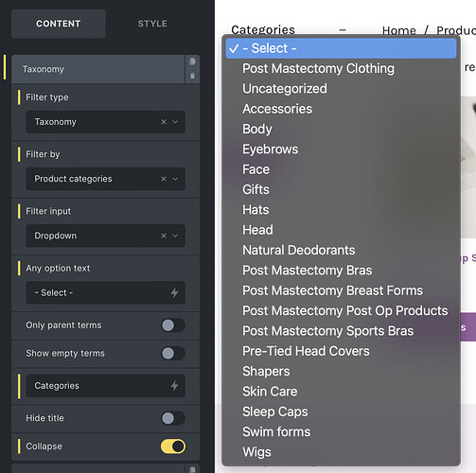Clear the Product categories selection
The width and height of the screenshot is (476, 473).
point(164,179)
